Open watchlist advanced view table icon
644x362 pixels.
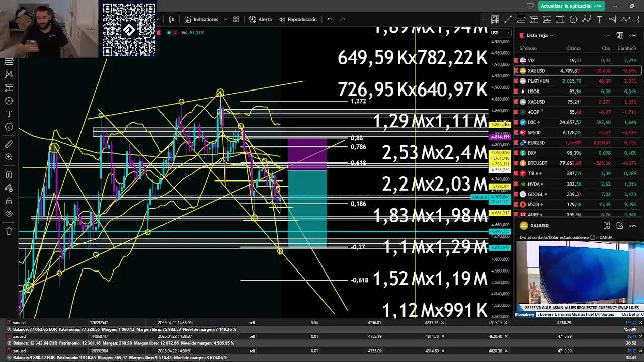click(x=620, y=35)
